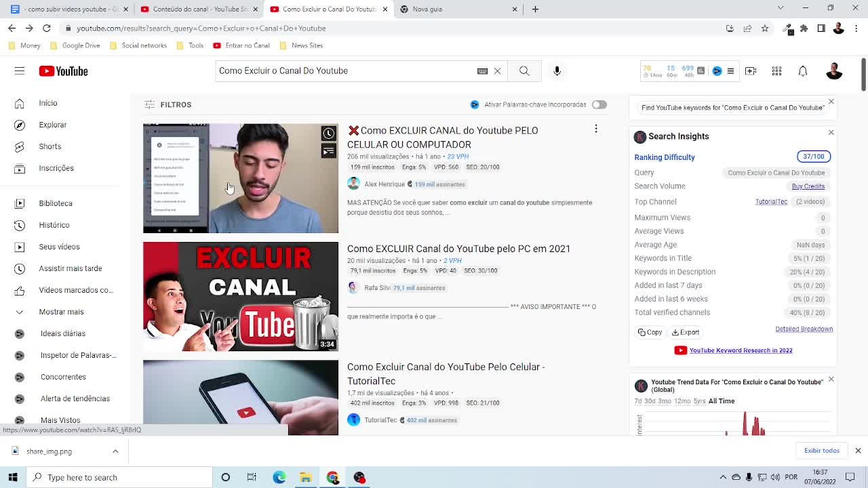Click the YouTube logo
This screenshot has width=868, height=488.
coord(63,71)
